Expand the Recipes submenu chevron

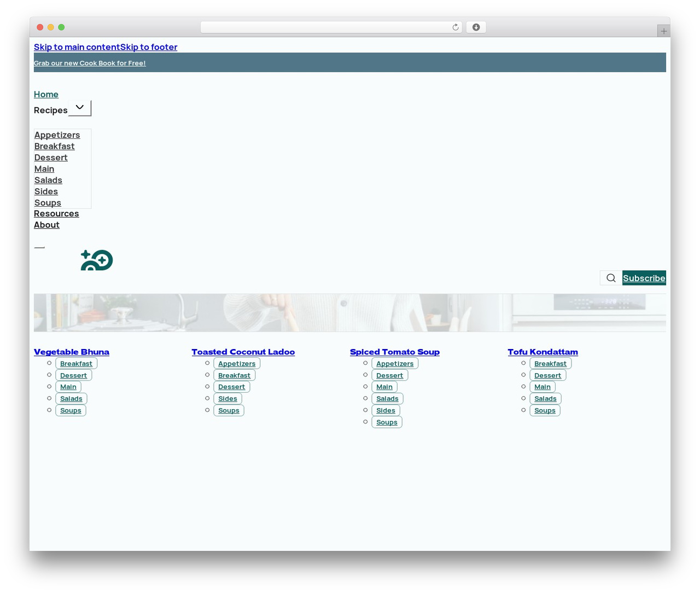tap(80, 108)
